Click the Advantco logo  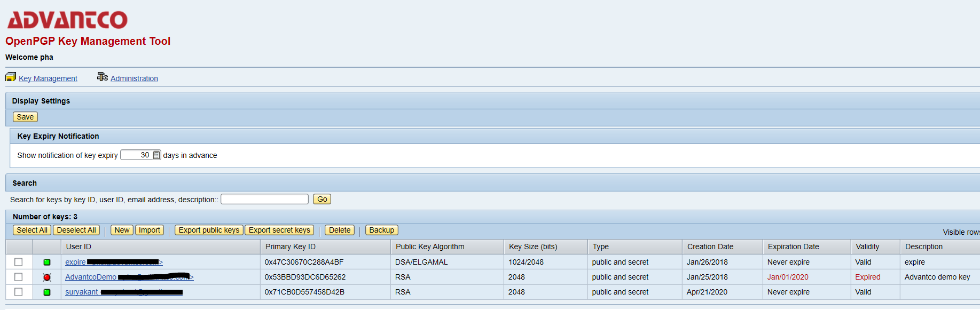(67, 20)
